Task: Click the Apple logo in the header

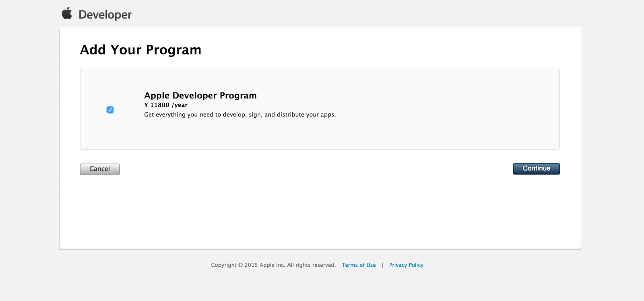Action: pyautogui.click(x=67, y=13)
